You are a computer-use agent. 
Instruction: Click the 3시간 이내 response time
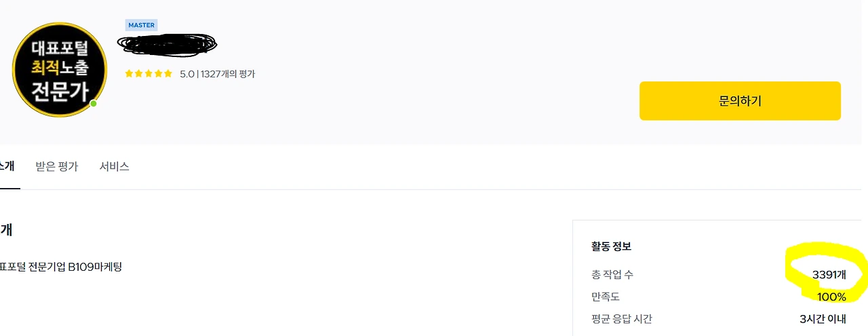pyautogui.click(x=823, y=319)
